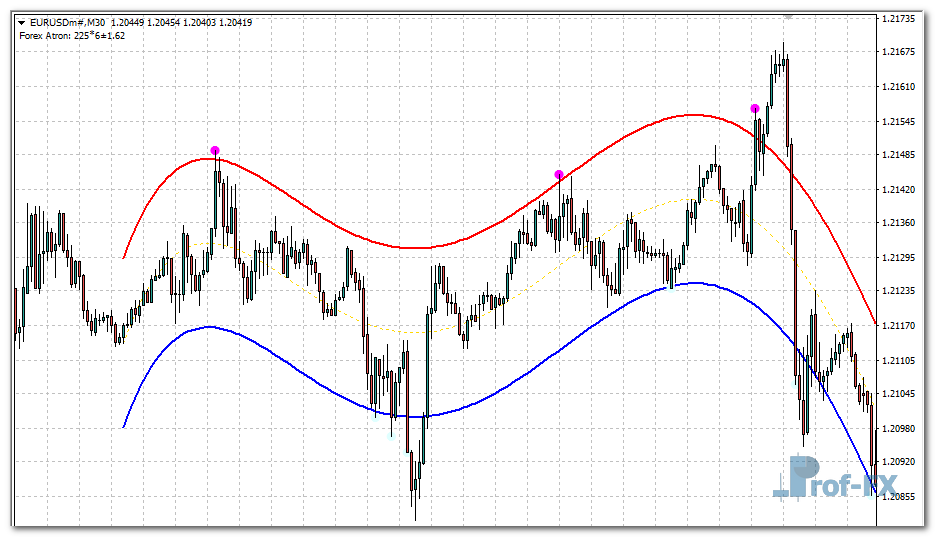Click the 1.21105 price scale label
935x537 pixels.
[901, 359]
